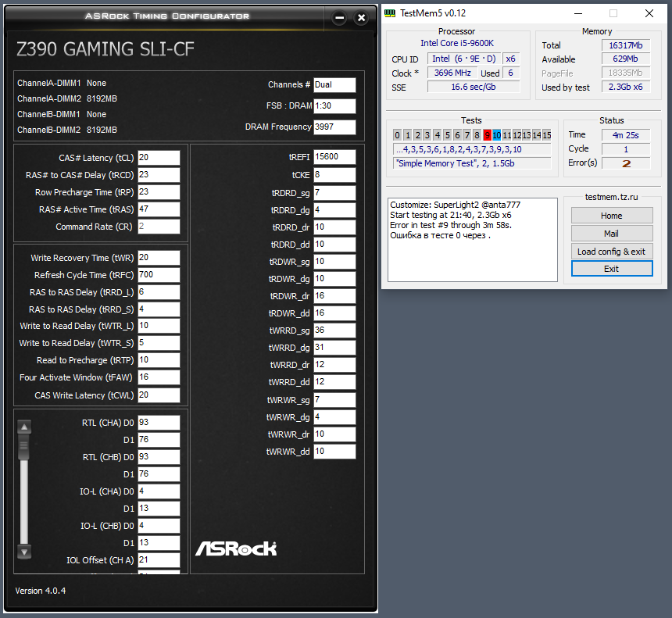Select test 0 box in Tests row
Screen dimensions: 672x618
coord(397,135)
